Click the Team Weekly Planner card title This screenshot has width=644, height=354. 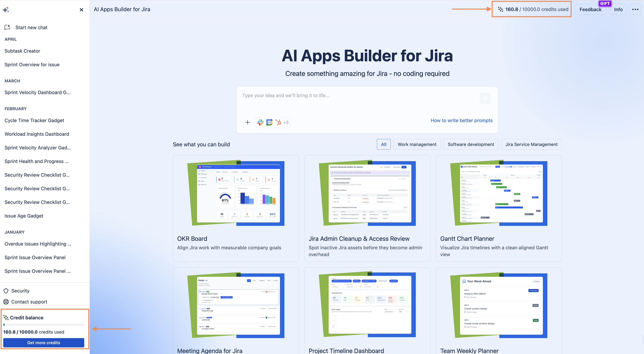[x=469, y=351]
